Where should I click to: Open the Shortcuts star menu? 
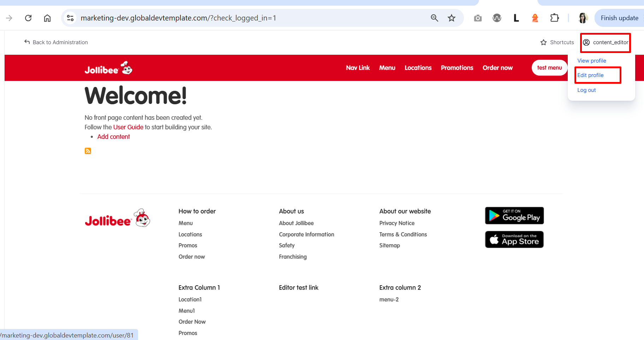557,42
